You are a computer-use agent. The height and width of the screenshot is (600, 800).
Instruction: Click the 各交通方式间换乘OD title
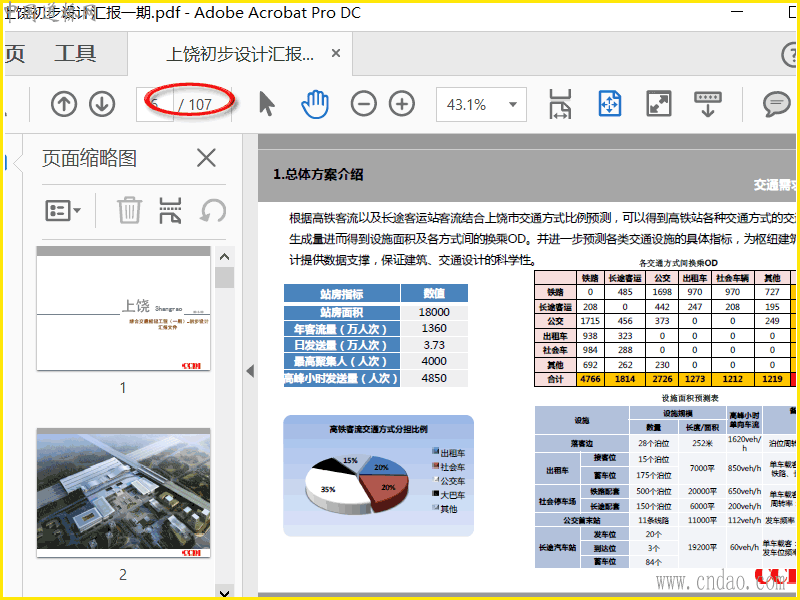click(x=678, y=263)
